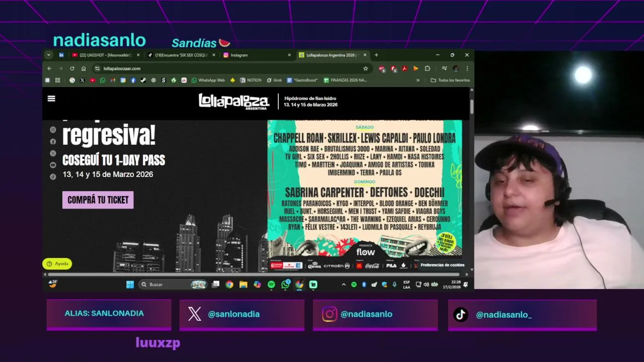Open WhatsApp from the taskbar
Screen dimensions: 644x362
(x=285, y=285)
